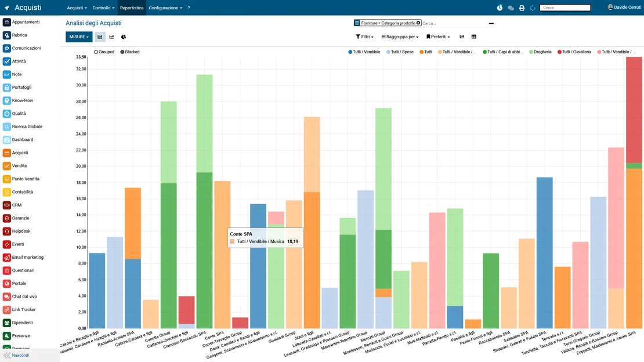The width and height of the screenshot is (644, 362).
Task: Switch to line chart view
Action: point(112,37)
